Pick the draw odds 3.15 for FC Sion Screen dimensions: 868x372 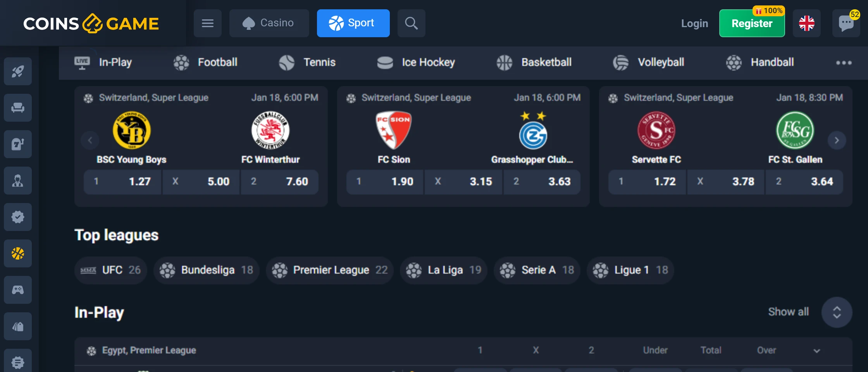click(x=463, y=182)
